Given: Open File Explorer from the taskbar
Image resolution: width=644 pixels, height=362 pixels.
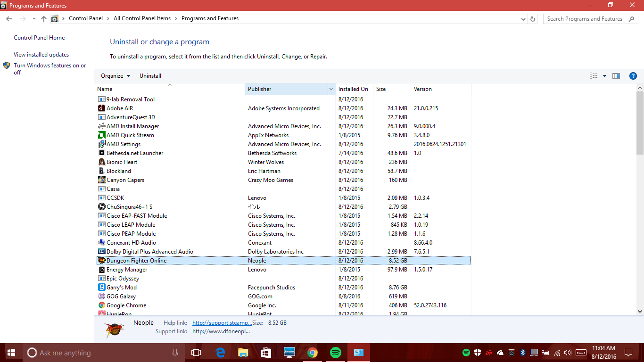Looking at the screenshot, I should [x=243, y=353].
